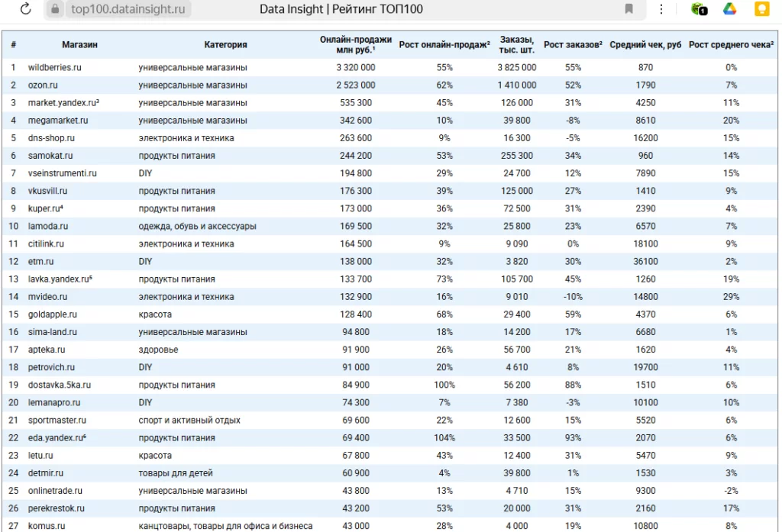Sort by Онлайн-продажи млн руб. header
The width and height of the screenshot is (782, 532).
coord(356,45)
